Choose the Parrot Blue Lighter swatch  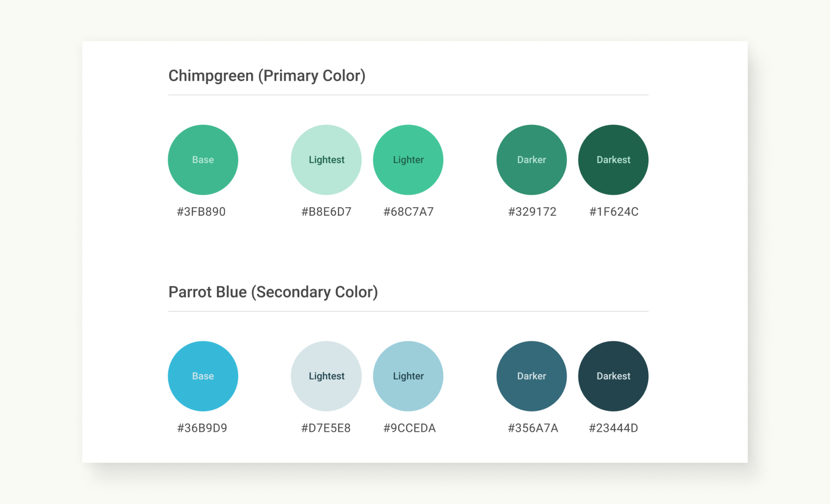pyautogui.click(x=408, y=376)
